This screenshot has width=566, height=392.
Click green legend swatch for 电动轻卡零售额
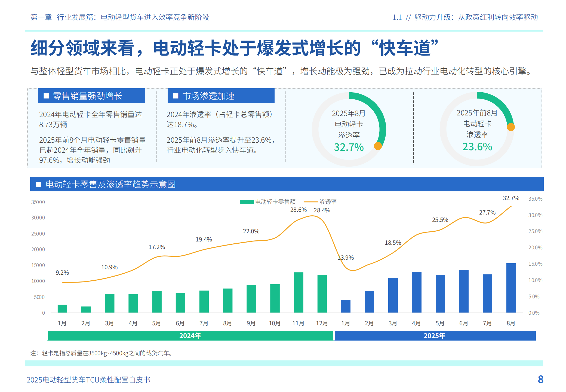pyautogui.click(x=247, y=202)
